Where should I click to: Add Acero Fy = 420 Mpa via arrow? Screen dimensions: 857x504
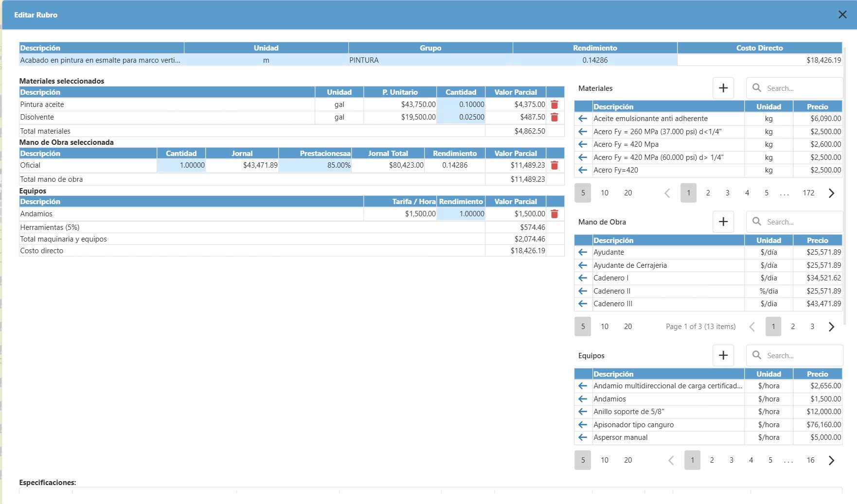[583, 144]
